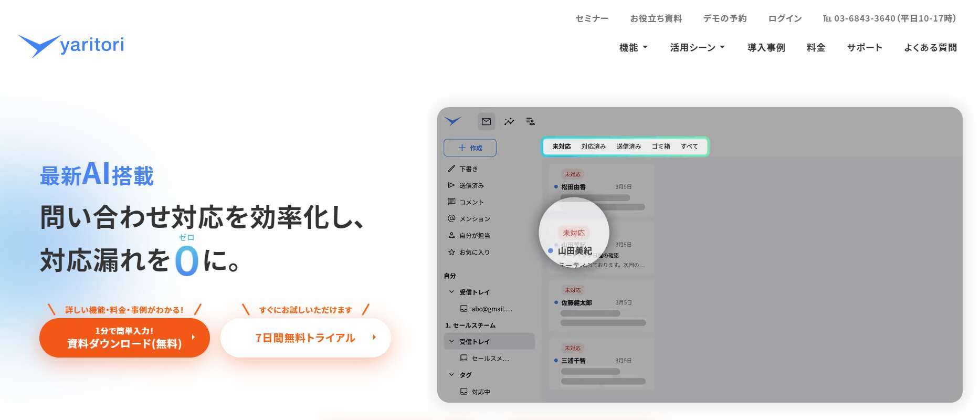Click the 1. セールスチーム heading
The image size is (980, 420).
[x=470, y=325]
